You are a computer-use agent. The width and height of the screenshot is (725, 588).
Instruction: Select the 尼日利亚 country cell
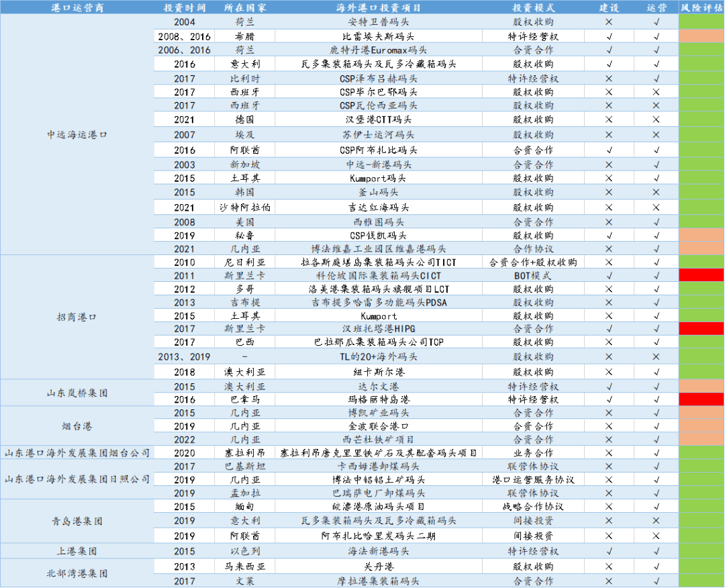tap(245, 262)
